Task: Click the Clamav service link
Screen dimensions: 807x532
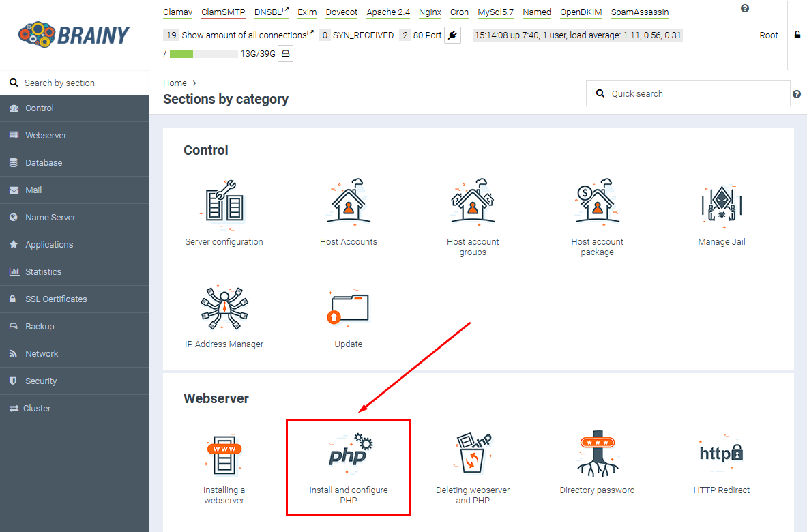Action: (x=177, y=12)
